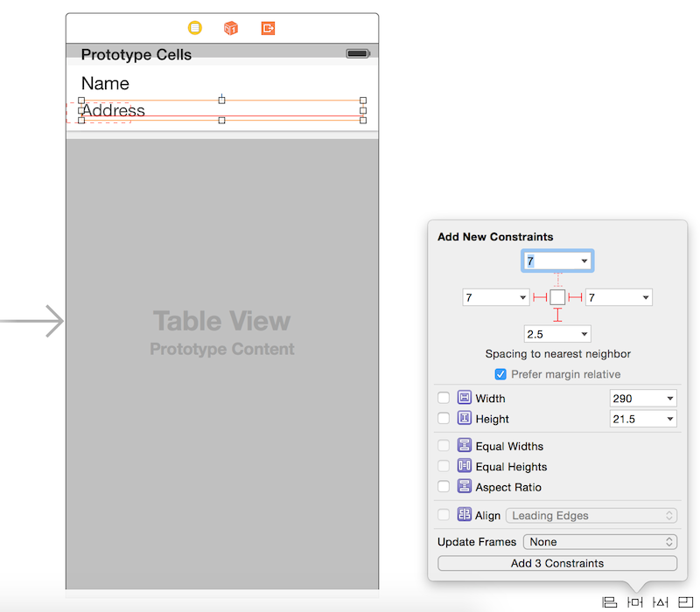
Task: Expand the Width value 290 dropdown arrow
Action: 669,399
